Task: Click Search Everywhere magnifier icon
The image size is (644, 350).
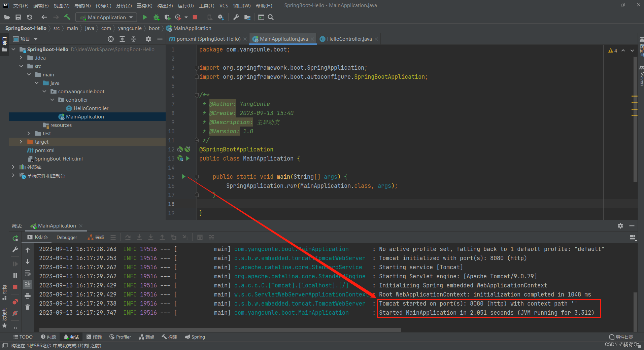Action: coord(271,17)
